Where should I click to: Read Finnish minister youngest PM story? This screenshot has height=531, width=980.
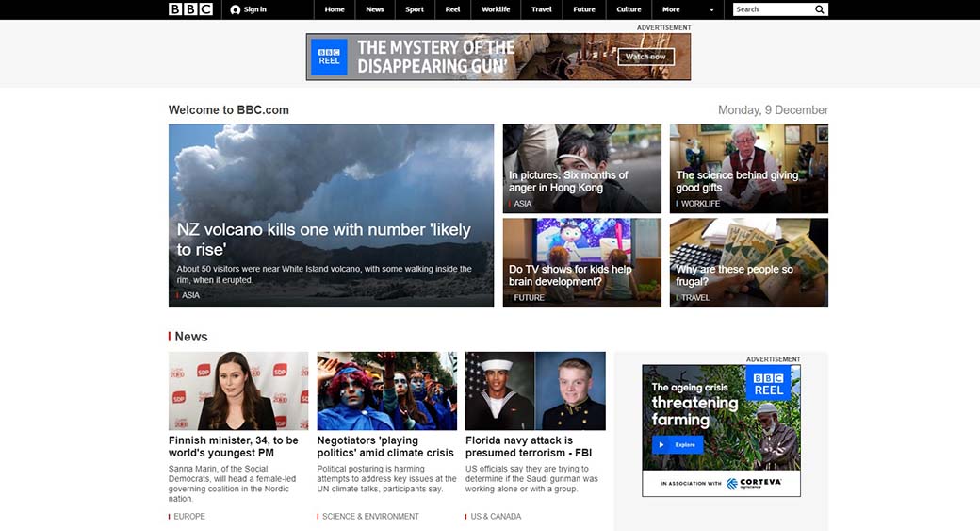pyautogui.click(x=234, y=446)
